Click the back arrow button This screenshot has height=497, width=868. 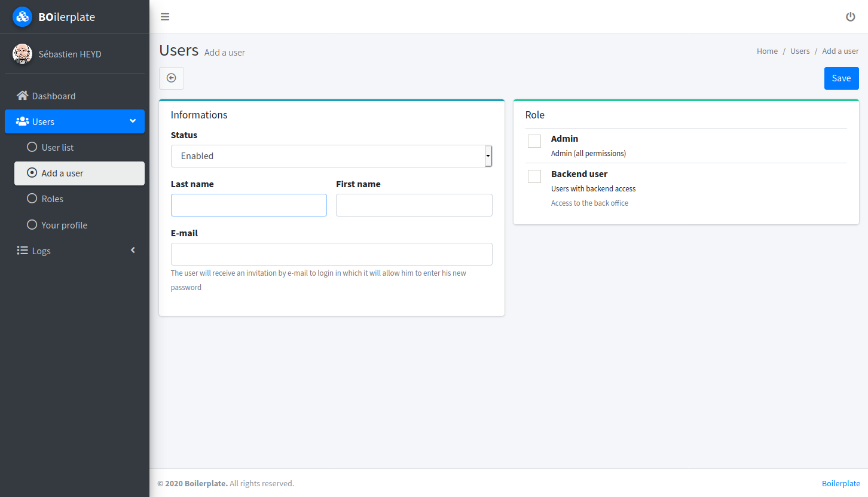172,78
